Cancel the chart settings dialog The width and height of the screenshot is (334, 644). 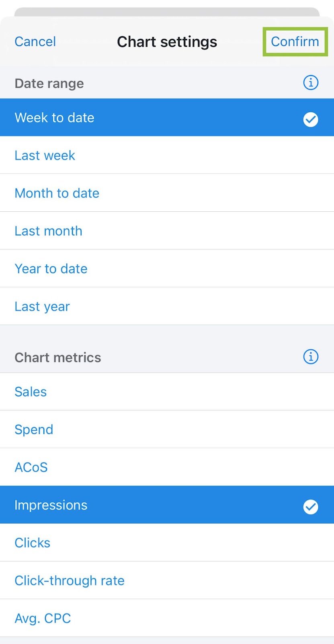pos(35,41)
